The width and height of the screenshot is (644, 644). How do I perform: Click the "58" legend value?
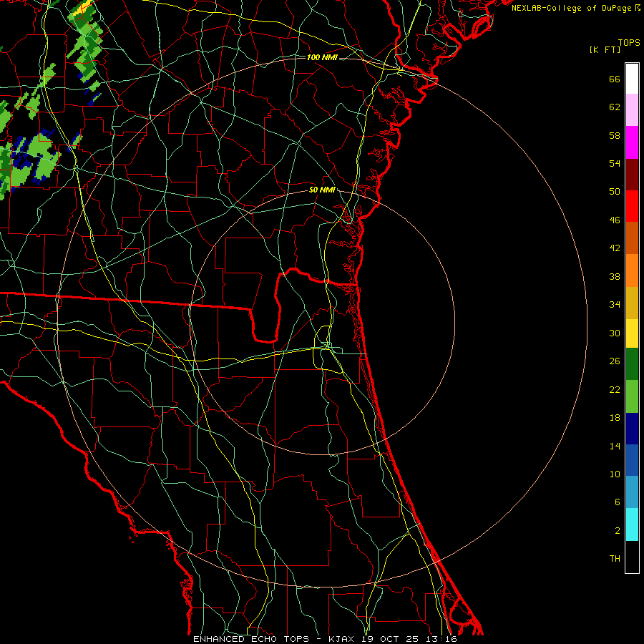pyautogui.click(x=615, y=135)
